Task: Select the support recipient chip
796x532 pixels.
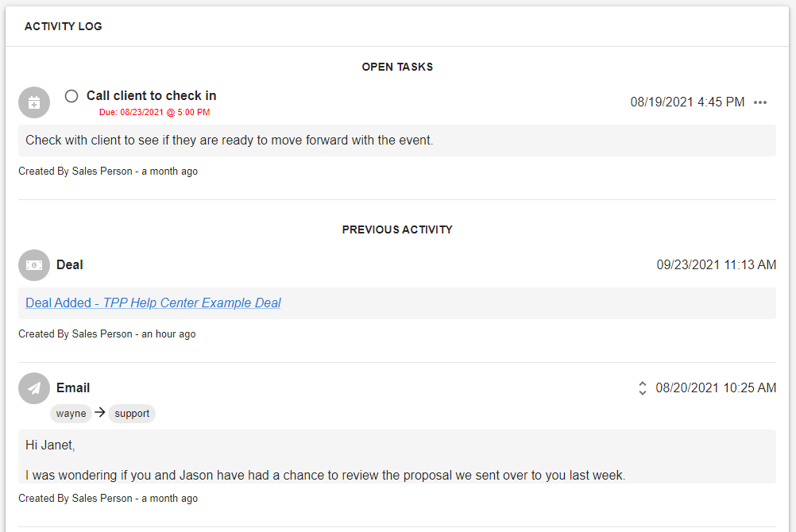Action: click(x=132, y=413)
